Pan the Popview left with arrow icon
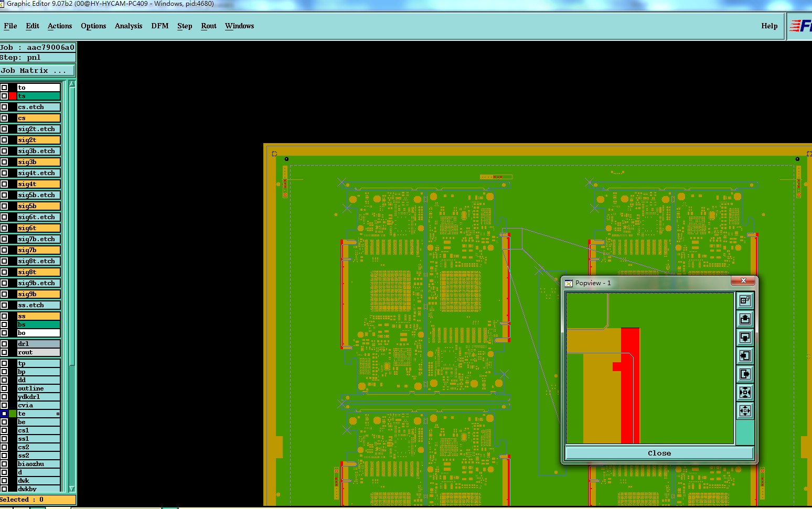 [745, 355]
